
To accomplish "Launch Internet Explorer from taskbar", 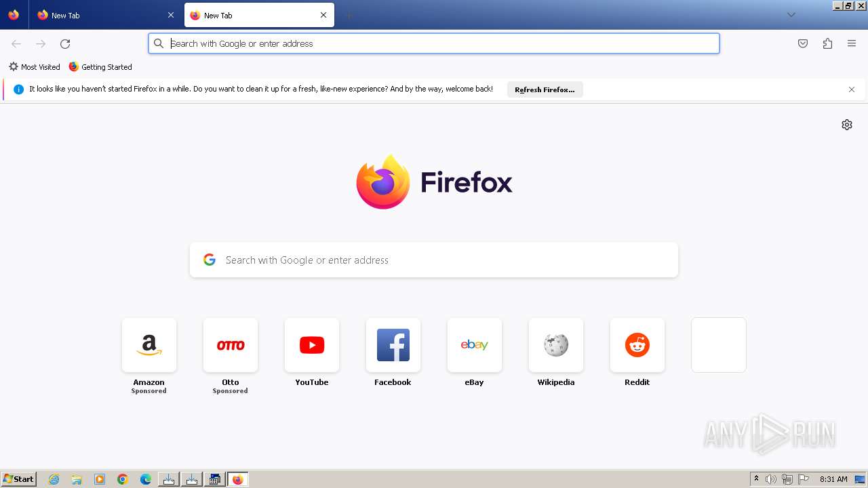I will [54, 479].
